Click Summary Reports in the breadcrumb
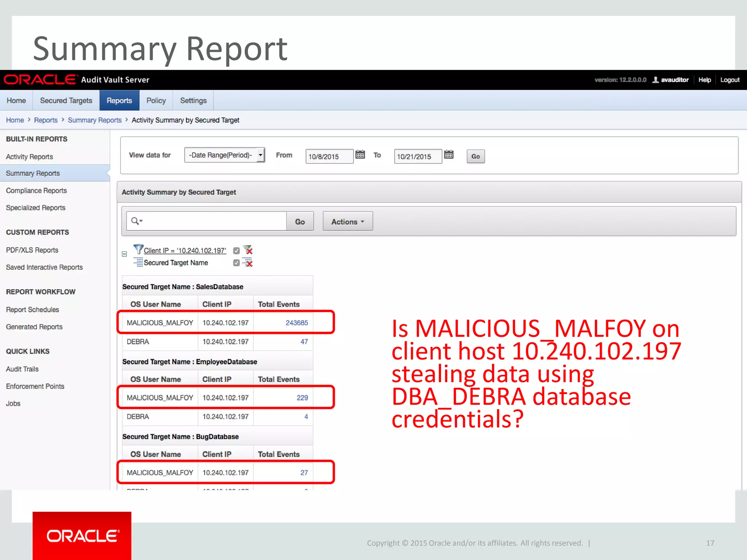Viewport: 747px width, 560px height. pos(94,120)
